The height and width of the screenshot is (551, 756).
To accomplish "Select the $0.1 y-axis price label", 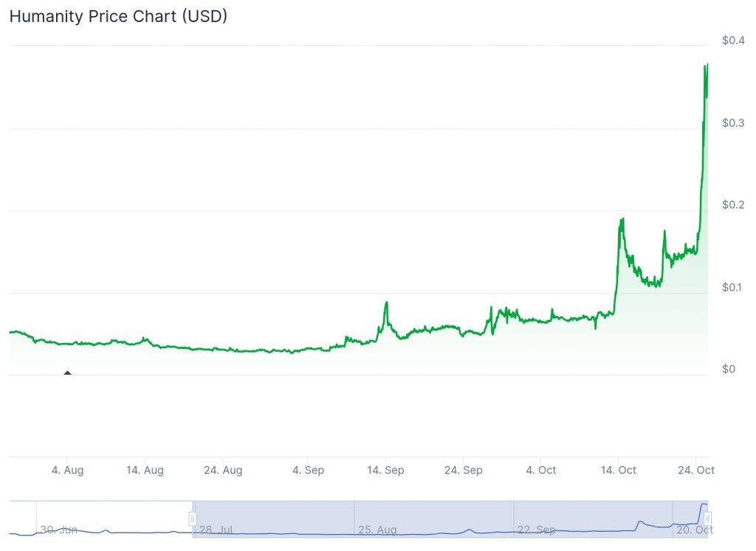I will point(733,287).
